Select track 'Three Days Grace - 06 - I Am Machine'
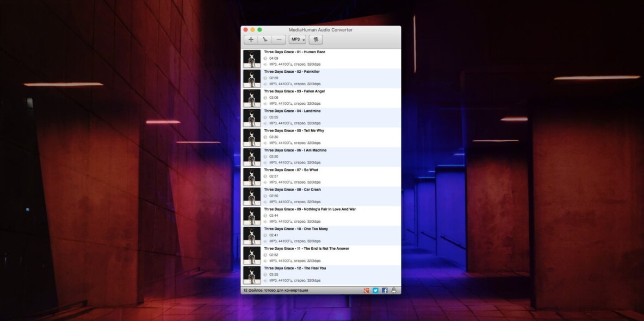 pos(295,150)
